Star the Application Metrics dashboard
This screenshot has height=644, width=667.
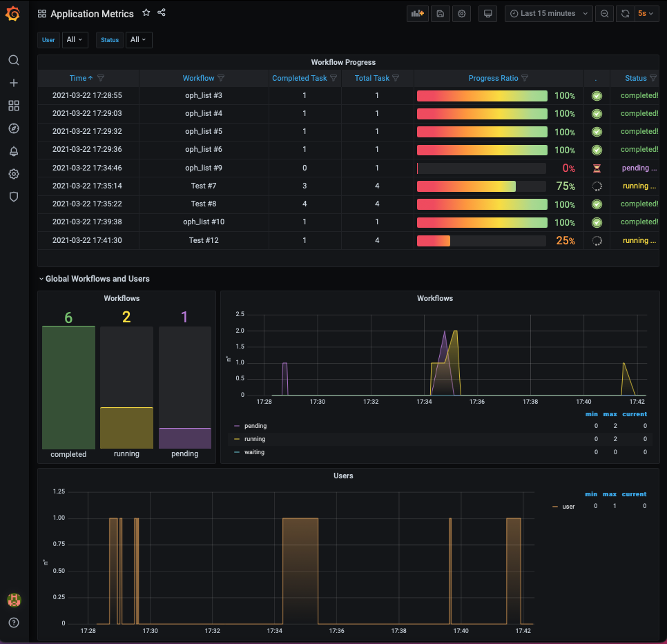(146, 12)
